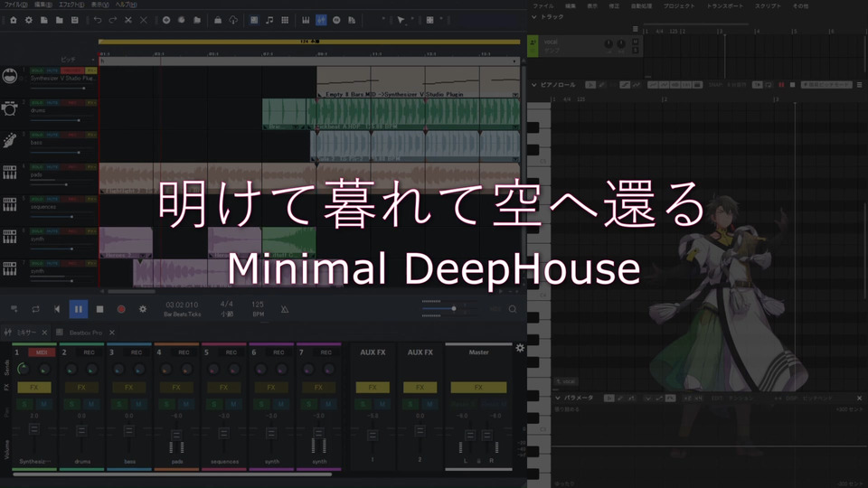The image size is (868, 488).
Task: Close the パラメータ panel with X
Action: (859, 398)
